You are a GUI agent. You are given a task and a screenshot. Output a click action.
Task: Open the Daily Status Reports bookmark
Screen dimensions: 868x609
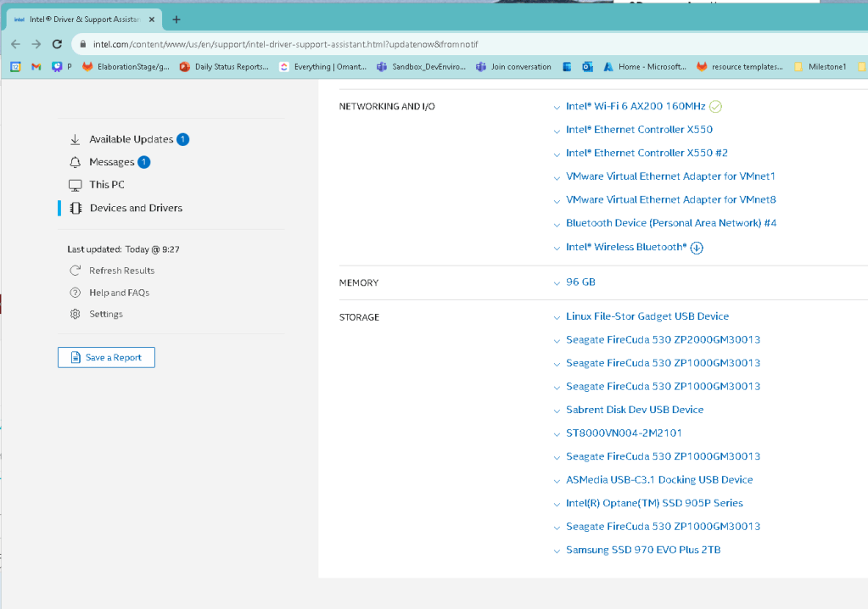(x=224, y=67)
